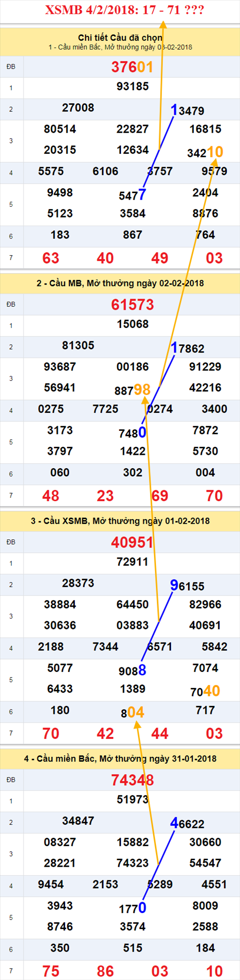
Task: Click number 34210 with orange ending
Action: (205, 152)
